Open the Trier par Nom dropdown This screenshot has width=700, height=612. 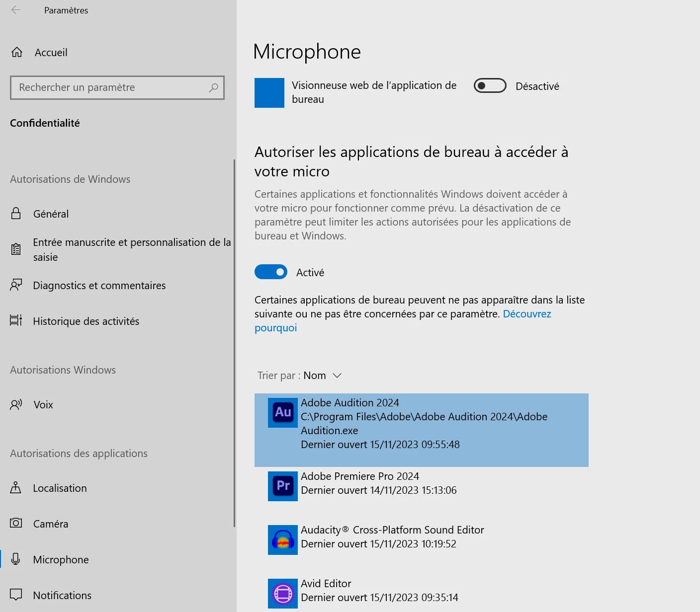pyautogui.click(x=300, y=376)
